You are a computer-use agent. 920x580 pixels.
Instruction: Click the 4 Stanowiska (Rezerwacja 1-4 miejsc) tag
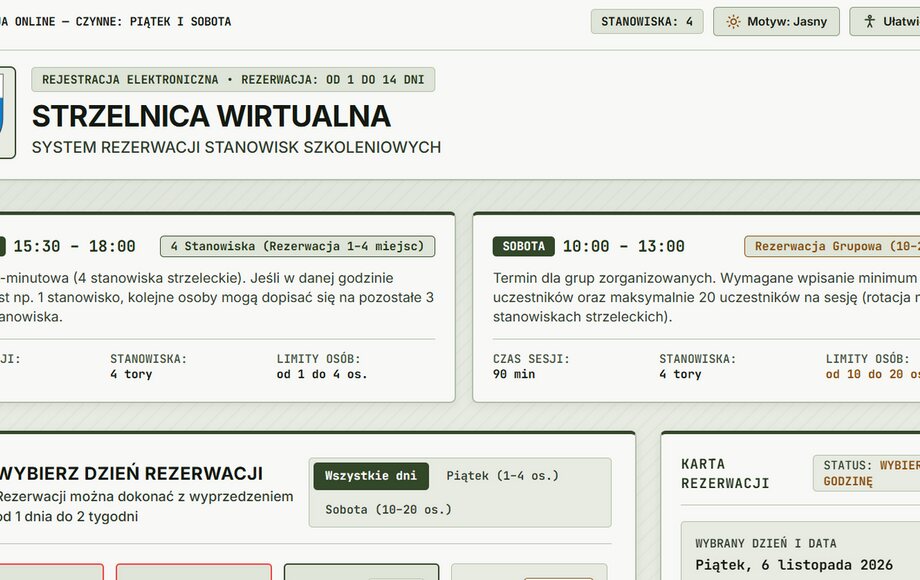(x=297, y=246)
